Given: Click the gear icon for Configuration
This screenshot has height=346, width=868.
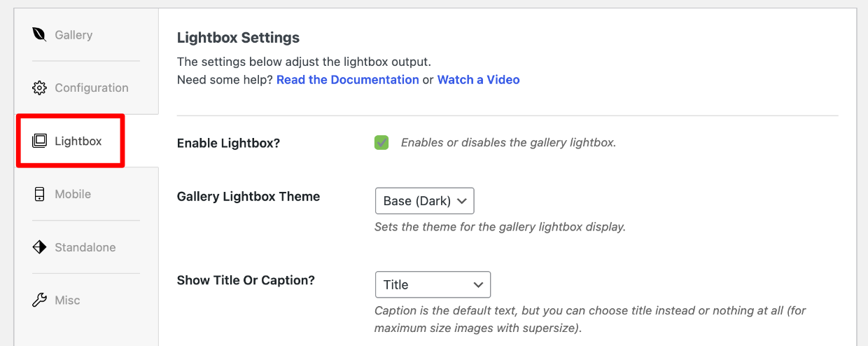Looking at the screenshot, I should click(x=39, y=88).
